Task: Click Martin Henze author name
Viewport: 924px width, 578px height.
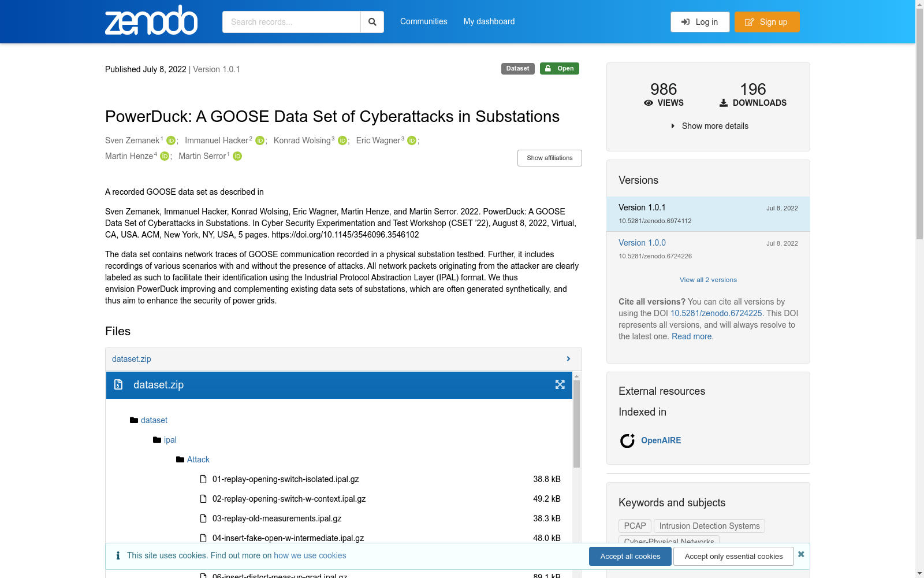Action: tap(129, 156)
